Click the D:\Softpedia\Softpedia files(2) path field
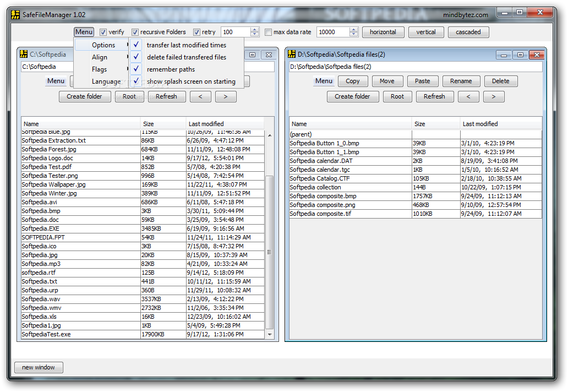Viewport: 568px width, 392px height. pyautogui.click(x=416, y=67)
